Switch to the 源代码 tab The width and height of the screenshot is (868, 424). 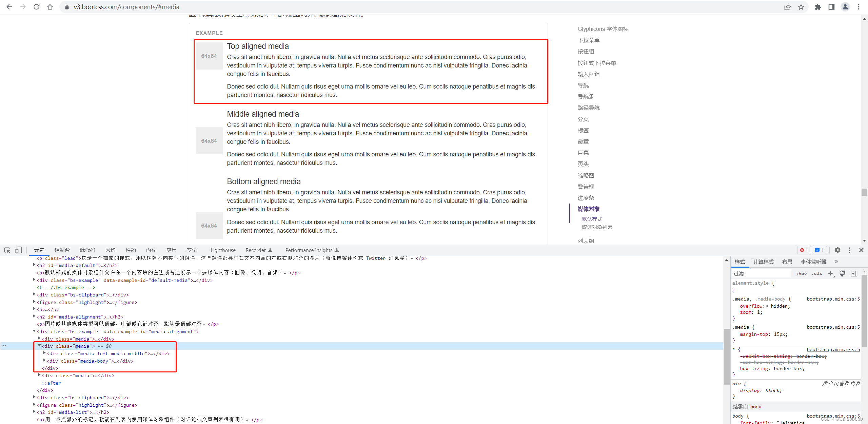pos(87,250)
